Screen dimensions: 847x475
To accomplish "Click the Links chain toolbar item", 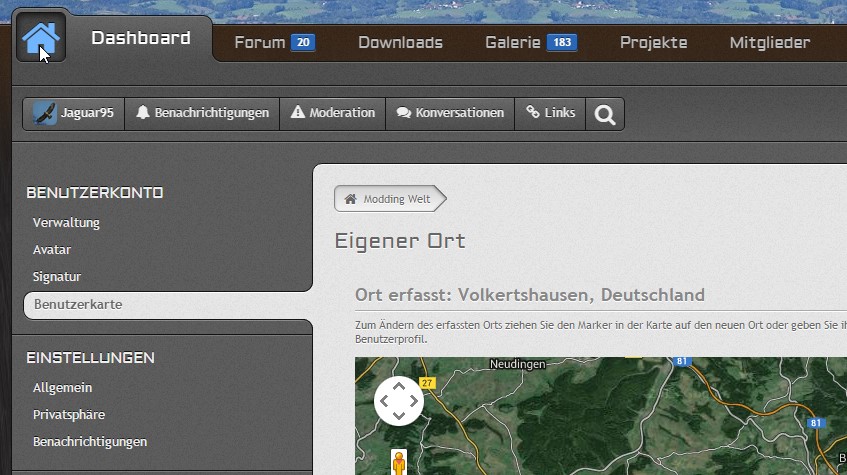I will point(550,113).
